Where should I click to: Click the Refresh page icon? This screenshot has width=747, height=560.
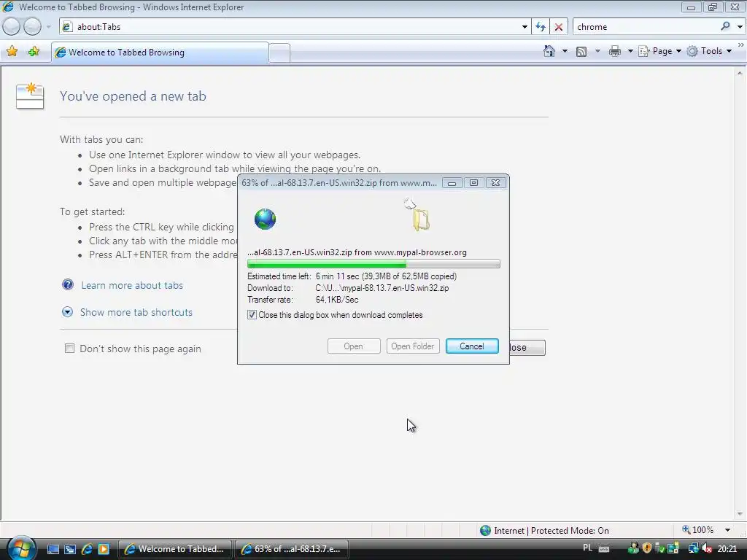(x=541, y=27)
